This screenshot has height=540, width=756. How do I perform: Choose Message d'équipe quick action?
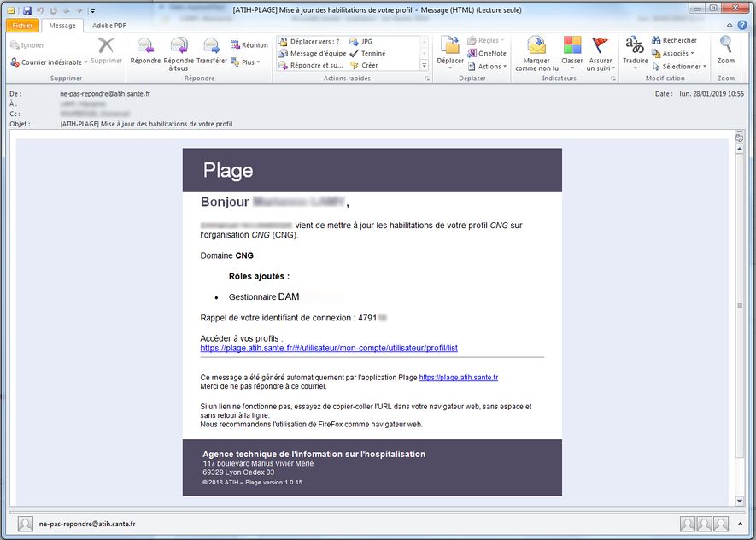pos(313,53)
